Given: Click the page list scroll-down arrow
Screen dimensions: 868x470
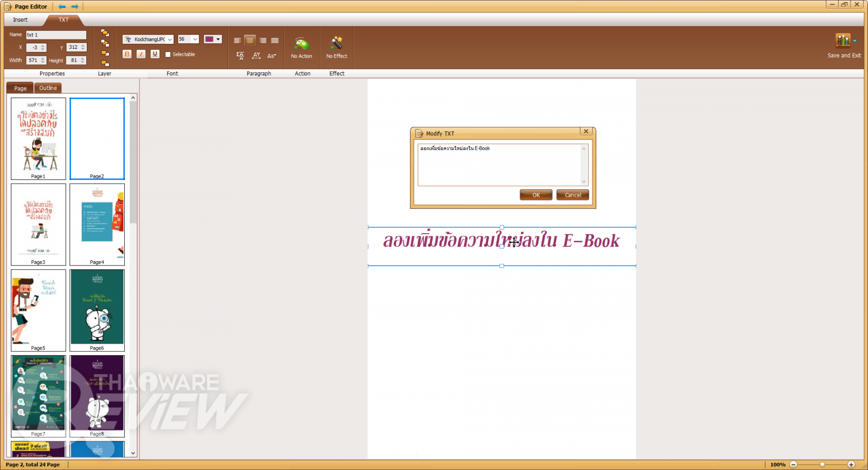Looking at the screenshot, I should [133, 453].
